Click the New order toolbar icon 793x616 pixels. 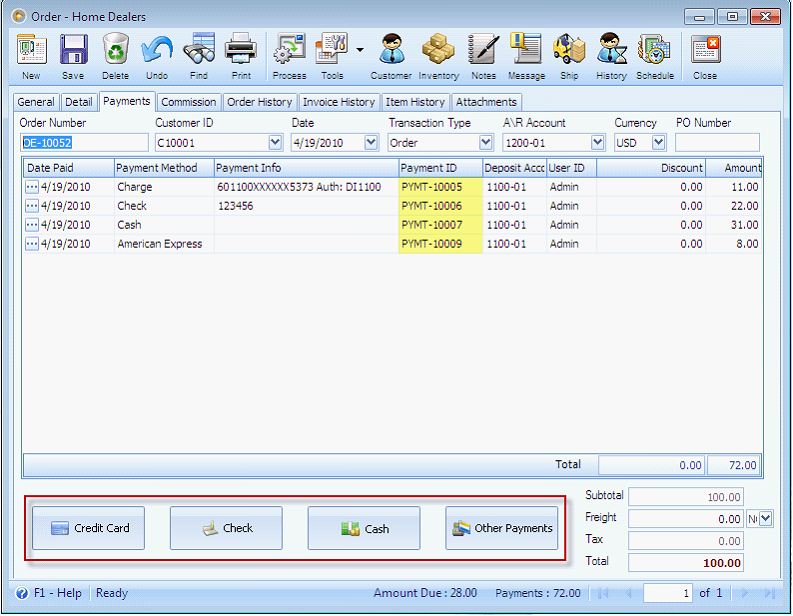point(31,49)
